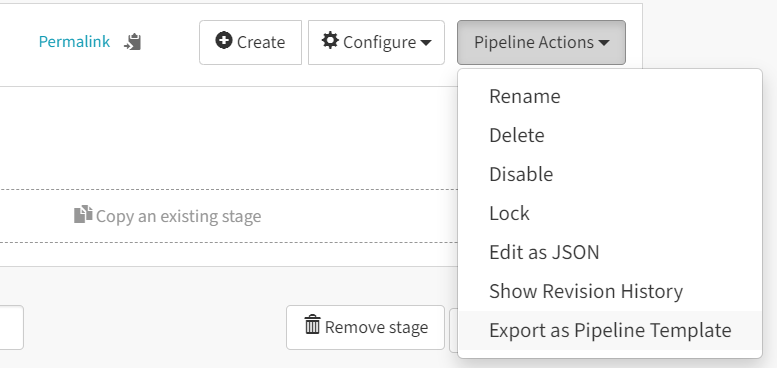Click the Remove stage button label
The height and width of the screenshot is (368, 777).
[376, 327]
